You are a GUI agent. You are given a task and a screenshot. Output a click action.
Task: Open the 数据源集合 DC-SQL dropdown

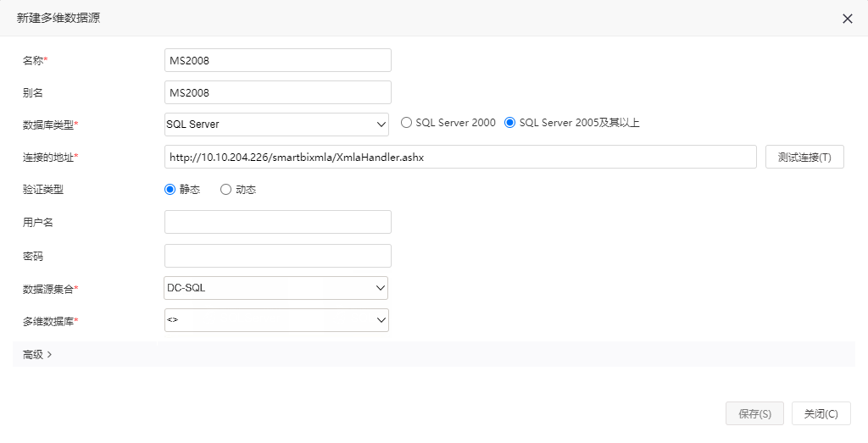pyautogui.click(x=275, y=288)
